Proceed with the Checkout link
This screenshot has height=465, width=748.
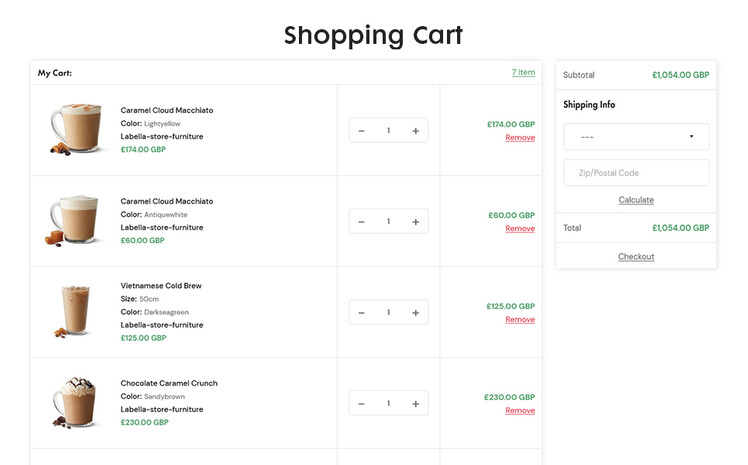click(x=636, y=257)
